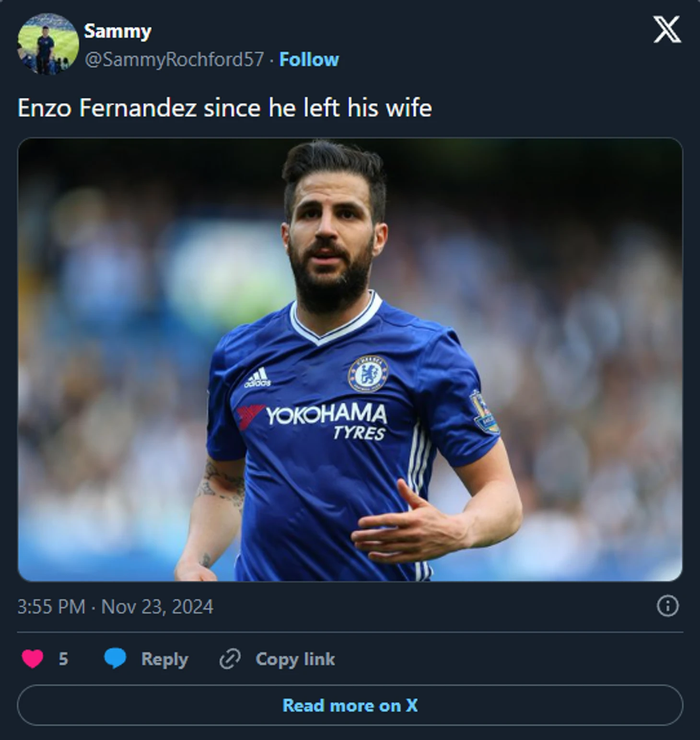Open the 3:55 PM Nov 23, 2024 timestamp
The image size is (700, 740).
[x=116, y=607]
